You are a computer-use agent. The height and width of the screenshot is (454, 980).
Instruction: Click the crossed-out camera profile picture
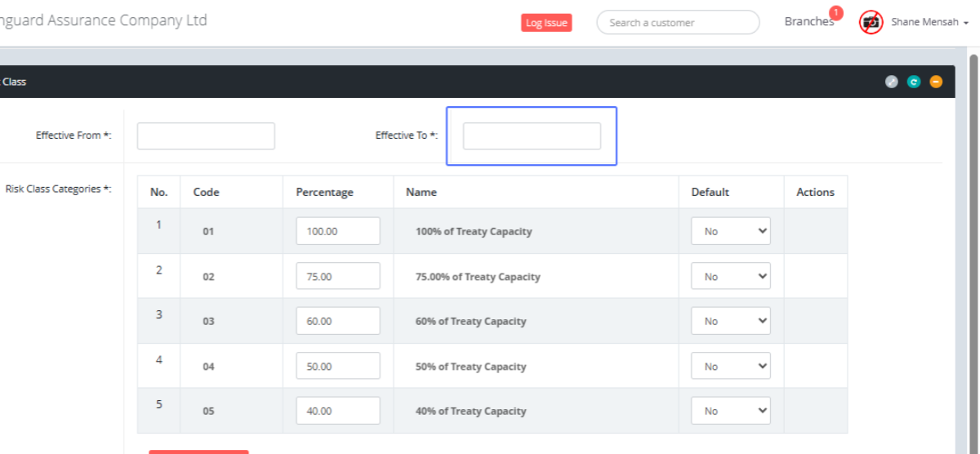[871, 22]
